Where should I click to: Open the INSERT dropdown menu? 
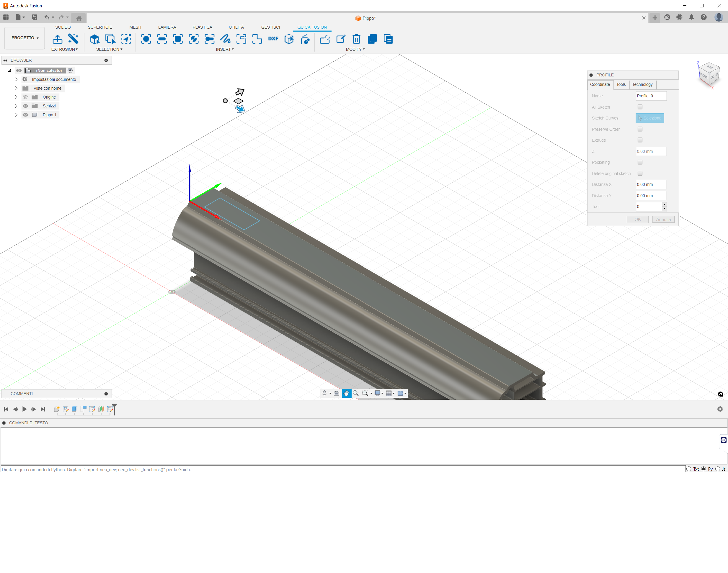coord(225,49)
